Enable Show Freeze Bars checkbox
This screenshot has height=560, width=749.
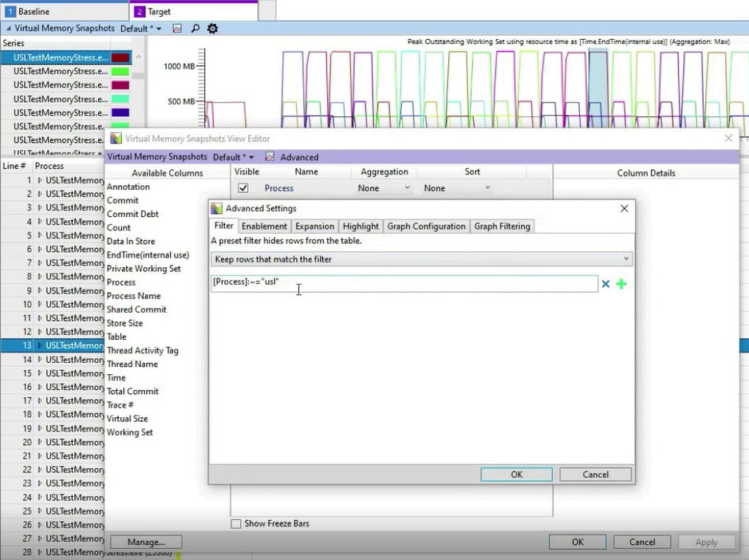[236, 523]
